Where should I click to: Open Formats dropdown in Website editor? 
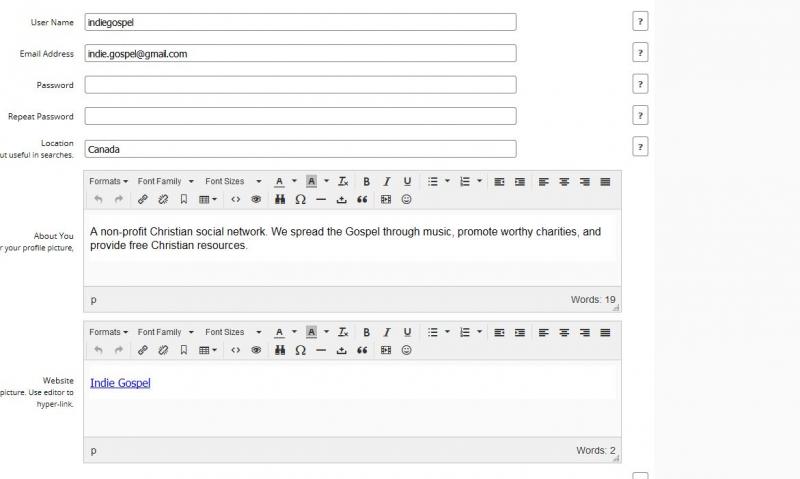(108, 332)
